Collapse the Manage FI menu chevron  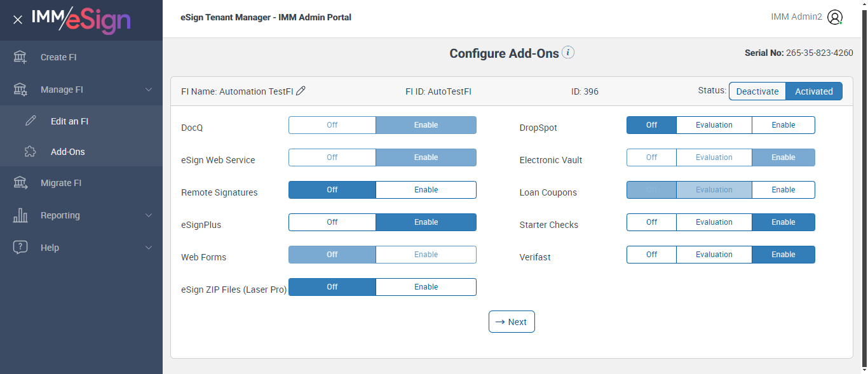[x=149, y=90]
